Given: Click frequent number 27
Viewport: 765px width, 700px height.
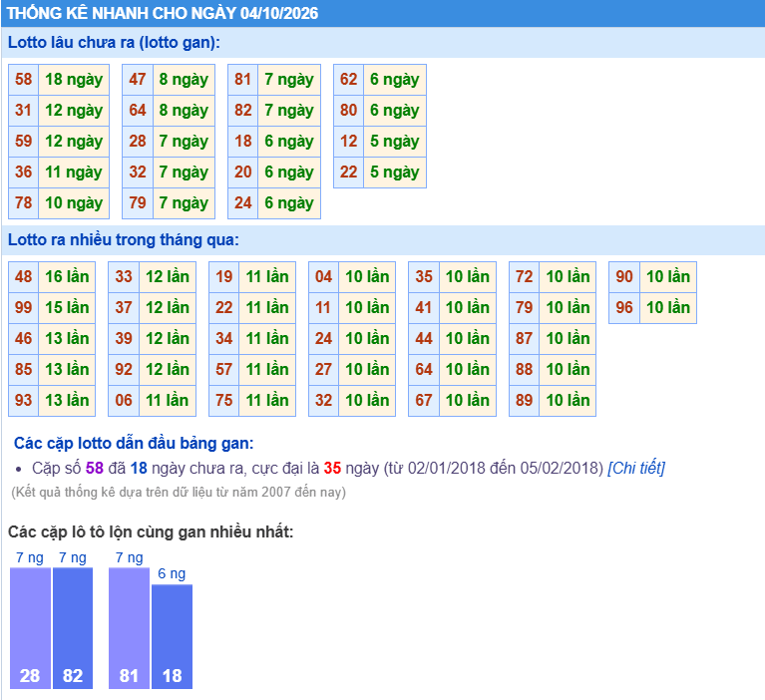Looking at the screenshot, I should coord(323,369).
